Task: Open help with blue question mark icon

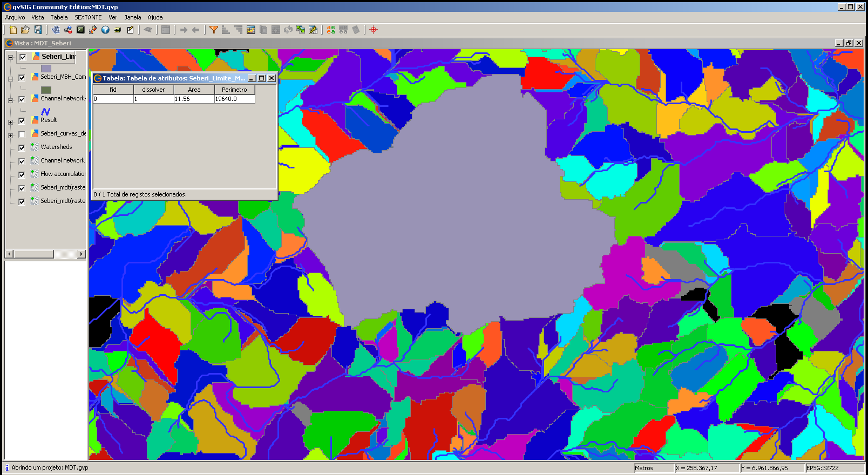Action: [105, 30]
